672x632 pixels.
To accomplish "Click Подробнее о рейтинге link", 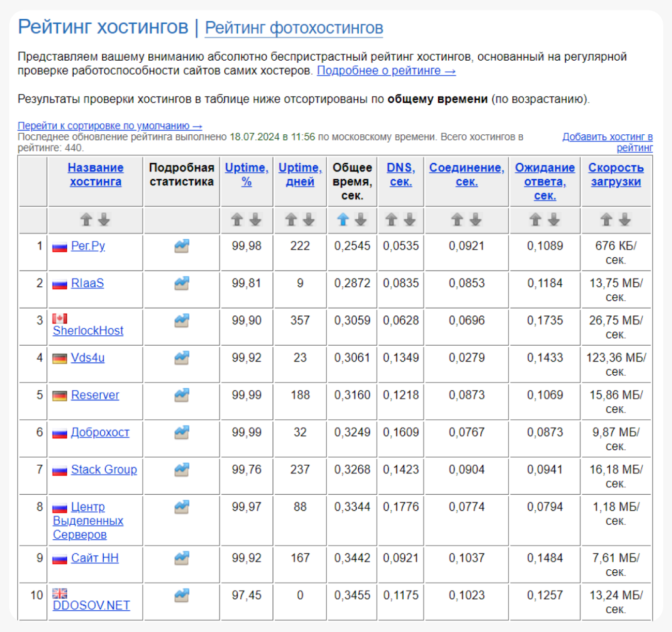I will click(x=386, y=71).
